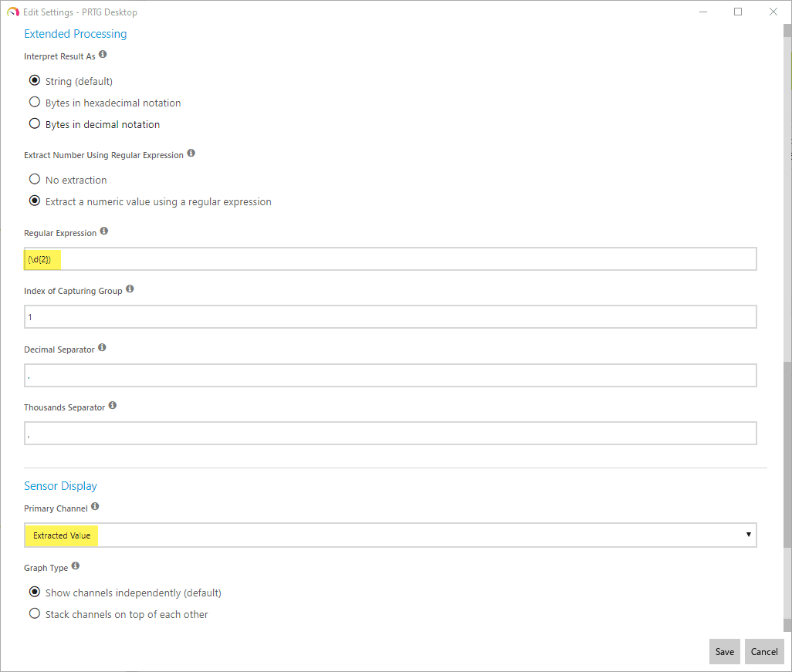Cancel editing the settings
This screenshot has width=792, height=672.
coord(764,651)
